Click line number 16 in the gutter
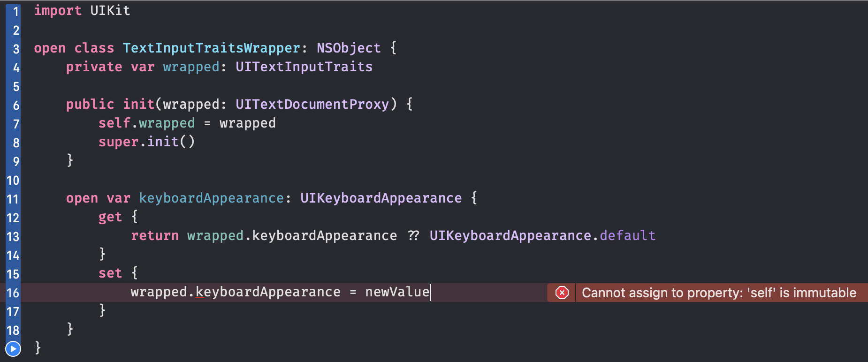The image size is (868, 362). 13,293
